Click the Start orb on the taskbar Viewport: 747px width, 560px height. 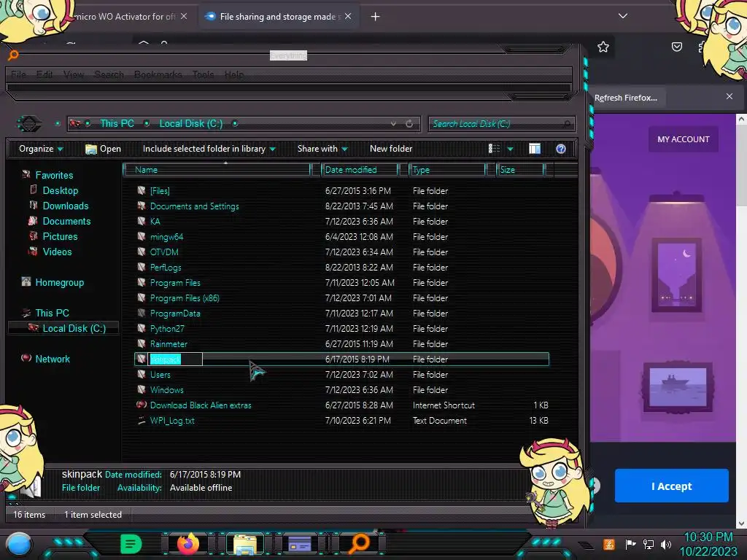(18, 545)
